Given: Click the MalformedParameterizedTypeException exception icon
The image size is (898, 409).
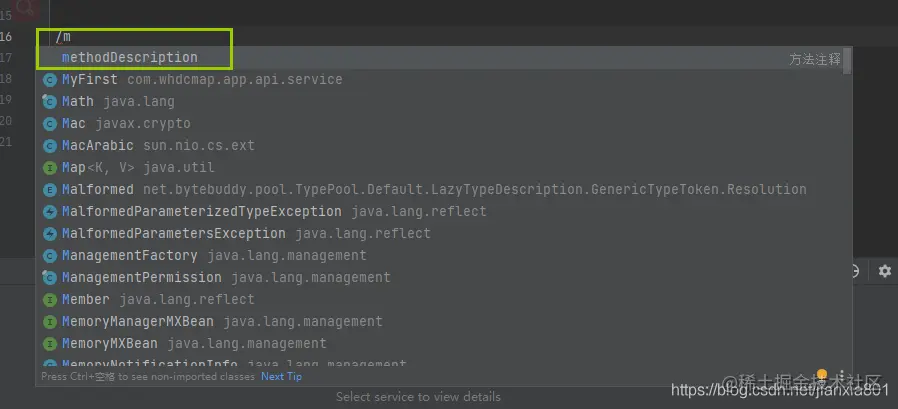Looking at the screenshot, I should point(50,212).
